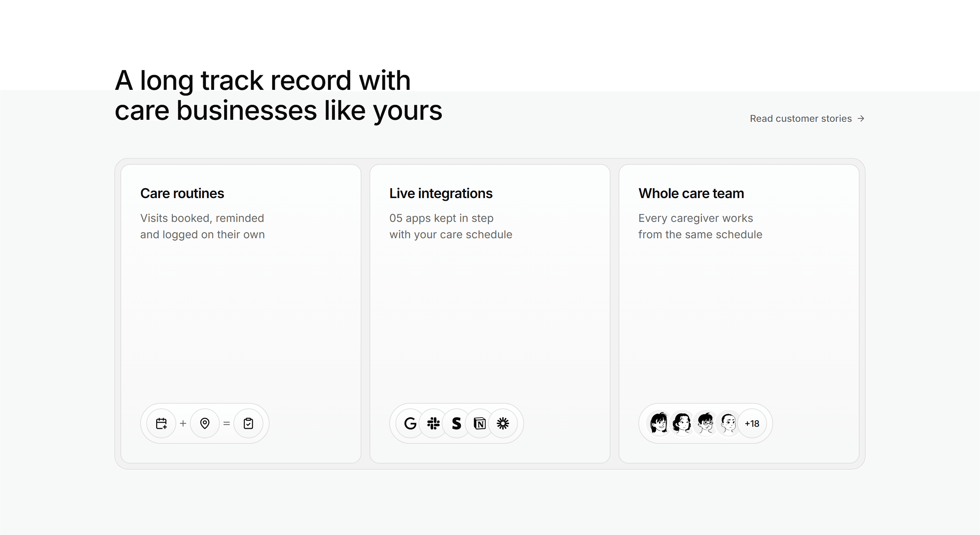The width and height of the screenshot is (980, 535).
Task: Click the text '05 apps kept in step'
Action: tap(441, 218)
